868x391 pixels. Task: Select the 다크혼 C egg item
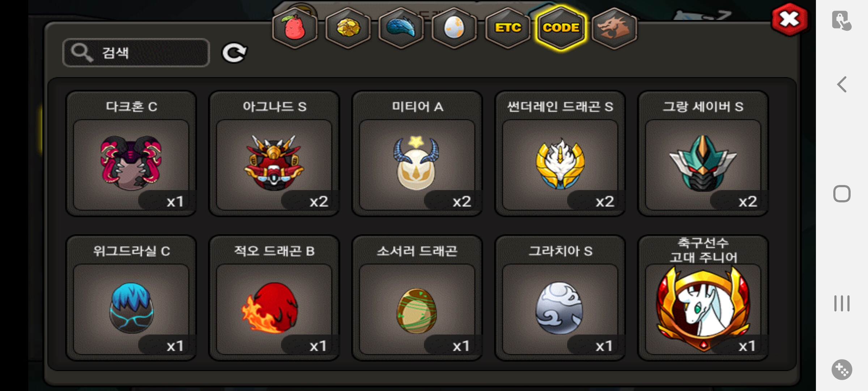coord(131,154)
